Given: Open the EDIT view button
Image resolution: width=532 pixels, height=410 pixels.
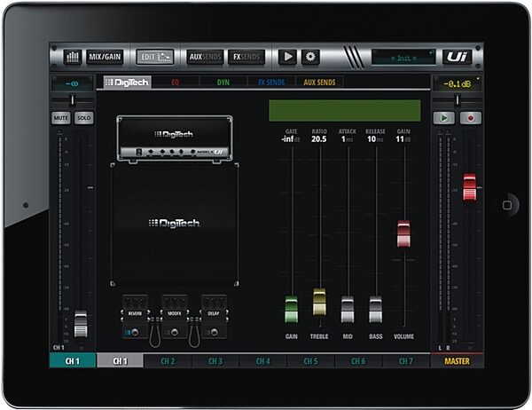Looking at the screenshot, I should [x=155, y=57].
